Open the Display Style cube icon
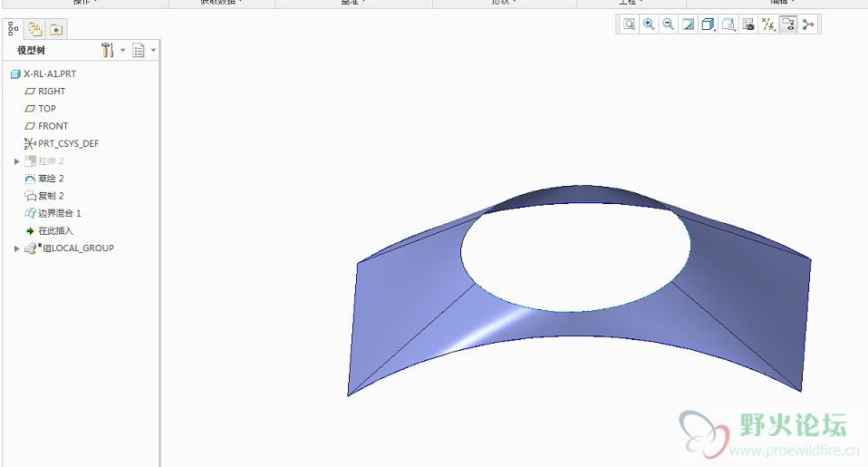The height and width of the screenshot is (467, 868). (708, 24)
